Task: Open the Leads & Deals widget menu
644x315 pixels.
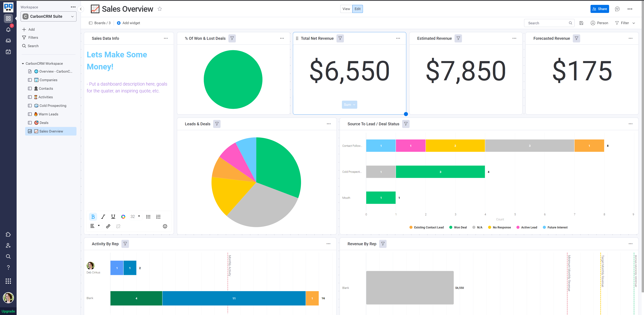Action: 329,124
